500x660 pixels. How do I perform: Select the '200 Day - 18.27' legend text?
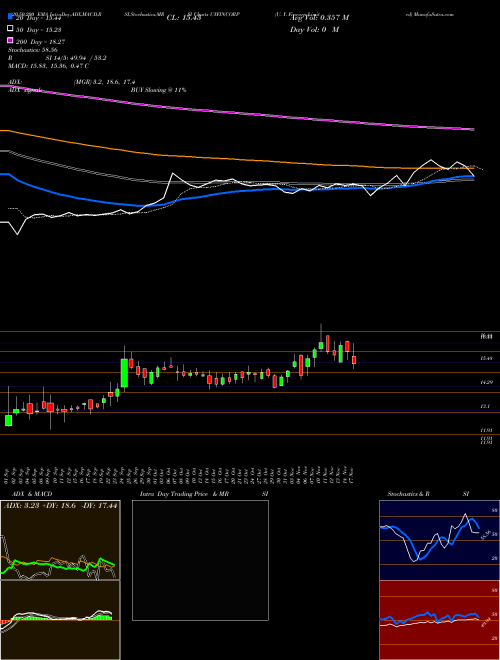pos(41,42)
